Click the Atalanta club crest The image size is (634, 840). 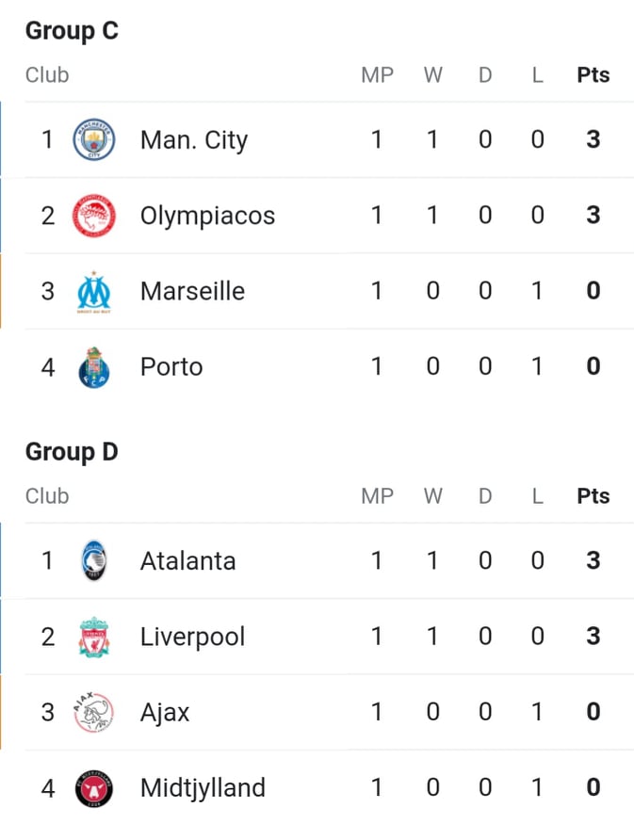point(94,561)
